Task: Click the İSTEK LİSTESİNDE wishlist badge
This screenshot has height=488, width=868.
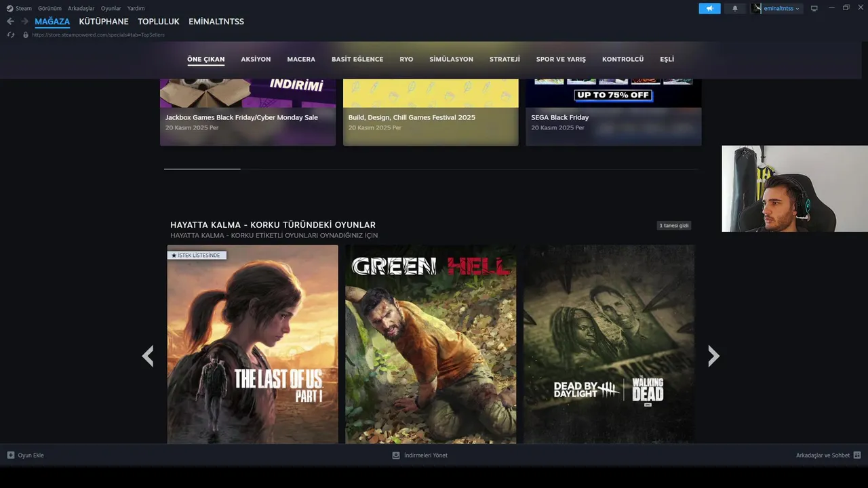Action: click(197, 256)
